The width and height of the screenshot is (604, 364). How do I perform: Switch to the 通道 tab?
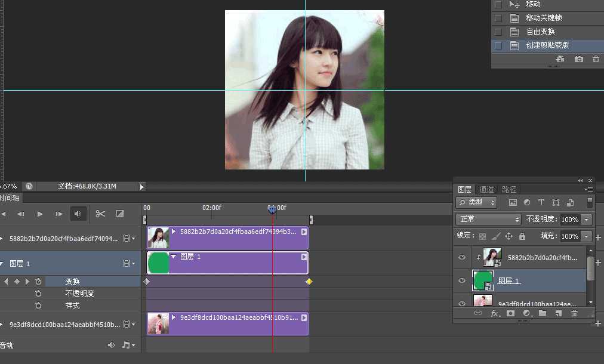click(x=486, y=189)
